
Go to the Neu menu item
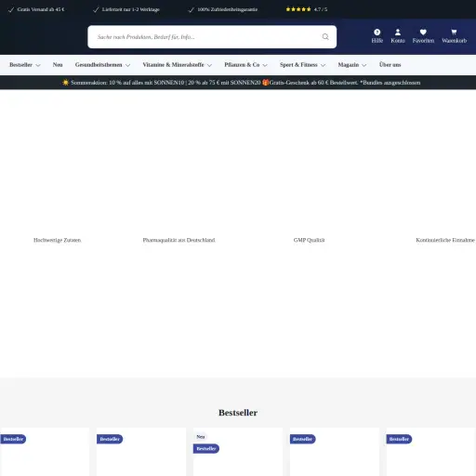pyautogui.click(x=58, y=65)
